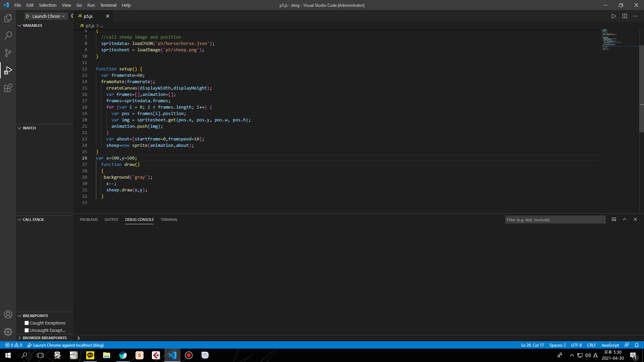Click the editor vertical scrollbar

point(641,89)
